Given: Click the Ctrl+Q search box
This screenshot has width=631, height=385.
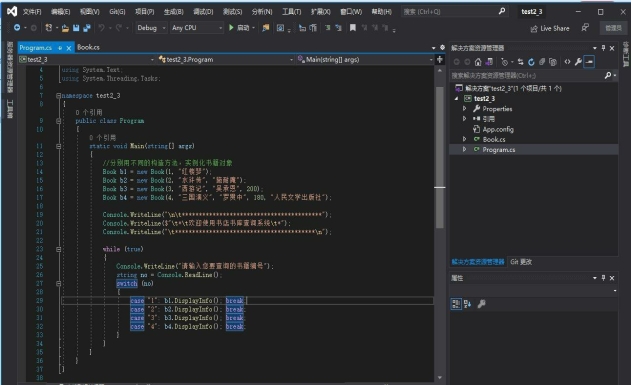Looking at the screenshot, I should point(454,12).
